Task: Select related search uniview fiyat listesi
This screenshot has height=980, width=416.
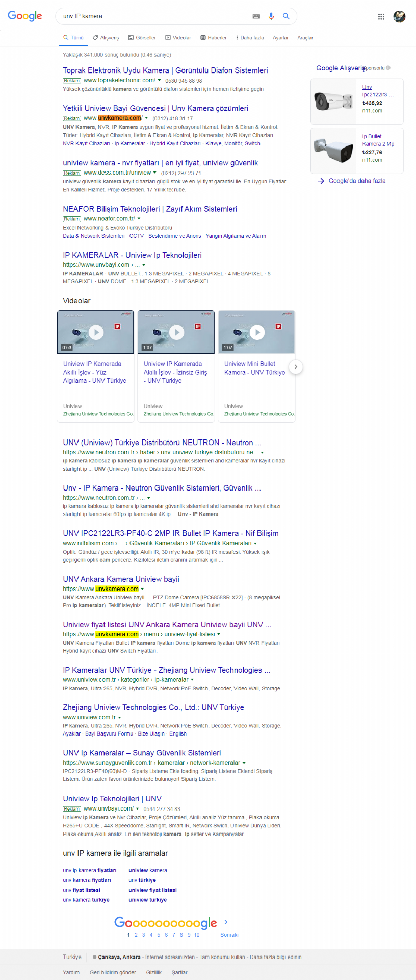Action: (152, 890)
